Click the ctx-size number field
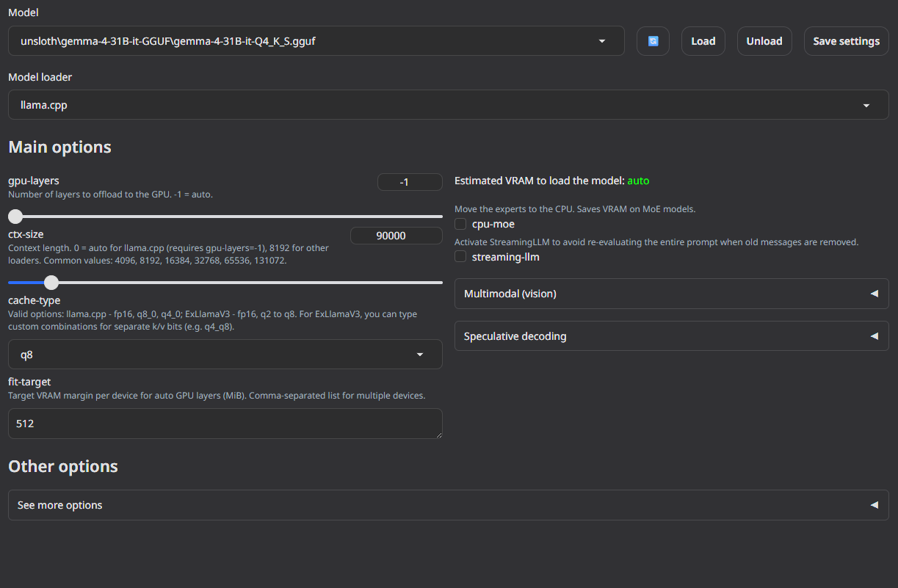This screenshot has height=588, width=898. click(x=397, y=236)
